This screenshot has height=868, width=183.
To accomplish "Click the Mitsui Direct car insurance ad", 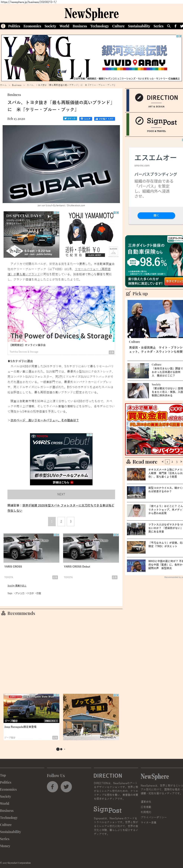I will pos(154,261).
